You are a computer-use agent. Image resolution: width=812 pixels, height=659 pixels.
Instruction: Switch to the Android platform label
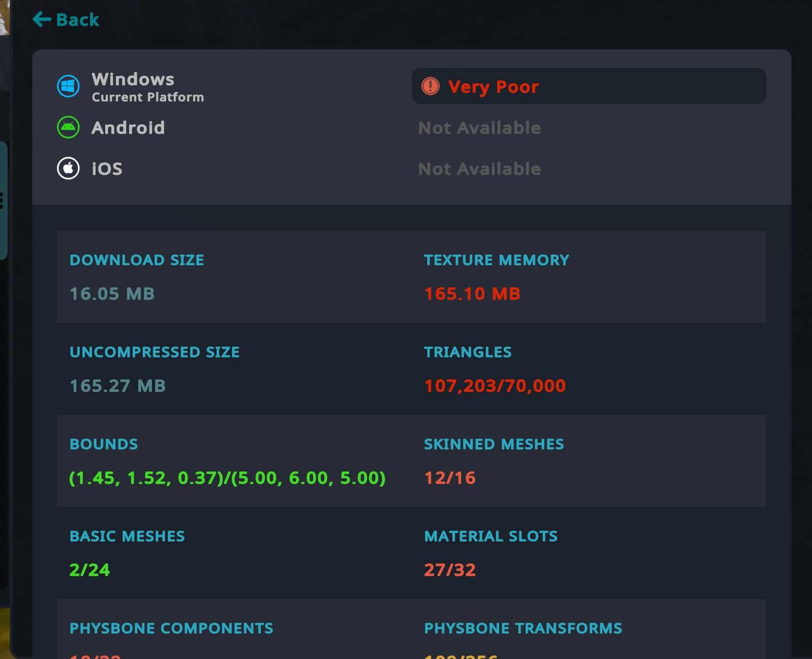point(128,128)
